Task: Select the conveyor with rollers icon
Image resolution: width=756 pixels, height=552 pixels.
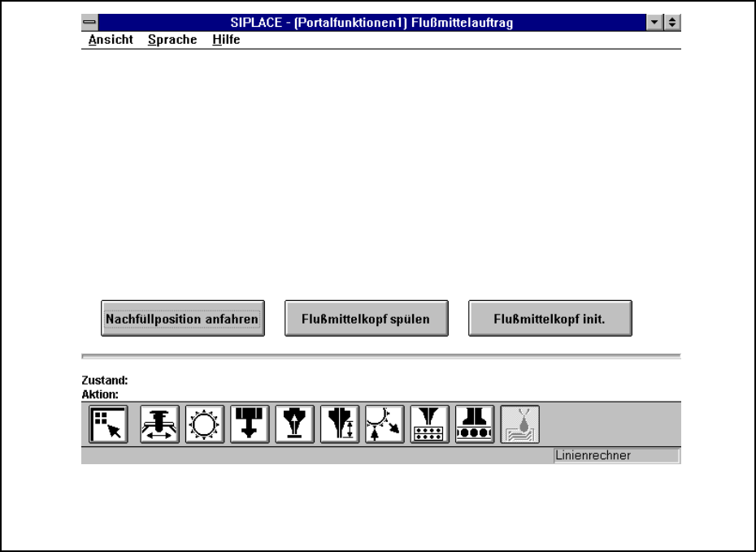Action: click(475, 424)
